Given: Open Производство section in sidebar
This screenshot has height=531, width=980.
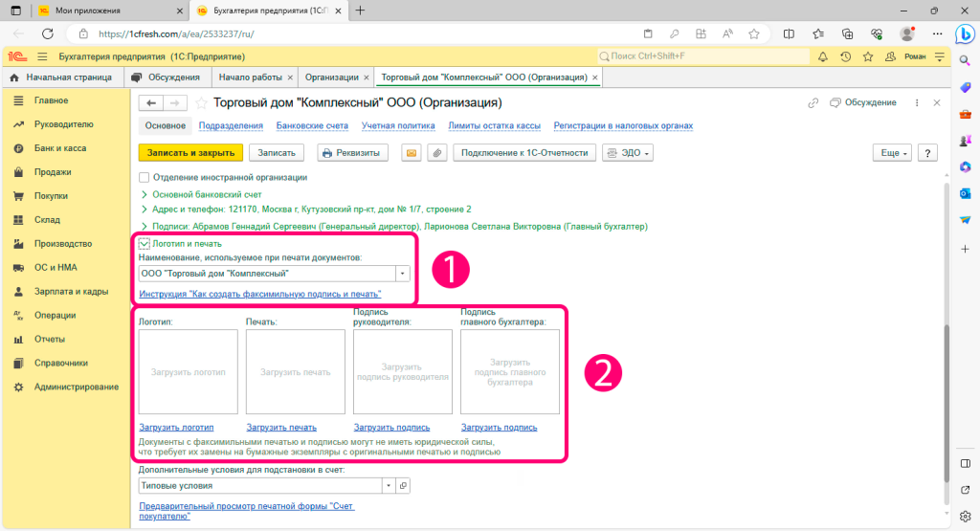Looking at the screenshot, I should pos(62,244).
